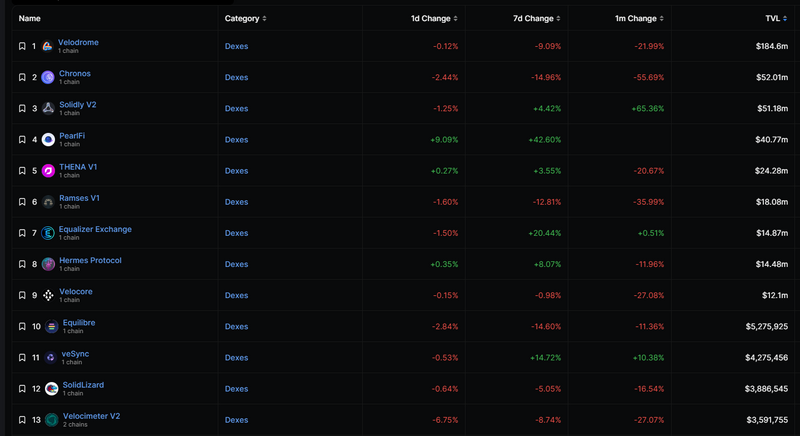Open the Velocore protocol link
This screenshot has width=800, height=436.
pos(76,291)
